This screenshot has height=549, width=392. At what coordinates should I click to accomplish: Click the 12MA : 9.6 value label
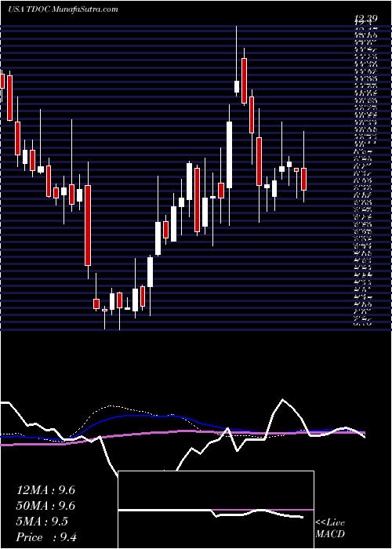coord(45,490)
